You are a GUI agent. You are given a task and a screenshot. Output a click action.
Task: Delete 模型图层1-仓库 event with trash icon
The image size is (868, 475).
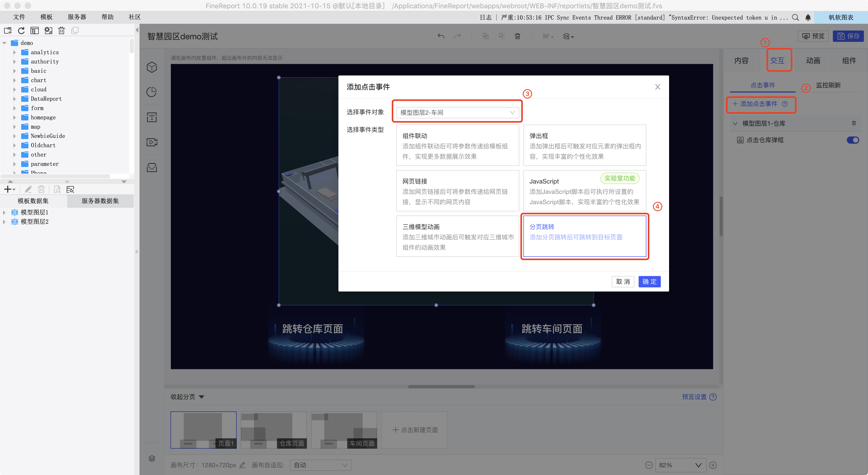[854, 123]
